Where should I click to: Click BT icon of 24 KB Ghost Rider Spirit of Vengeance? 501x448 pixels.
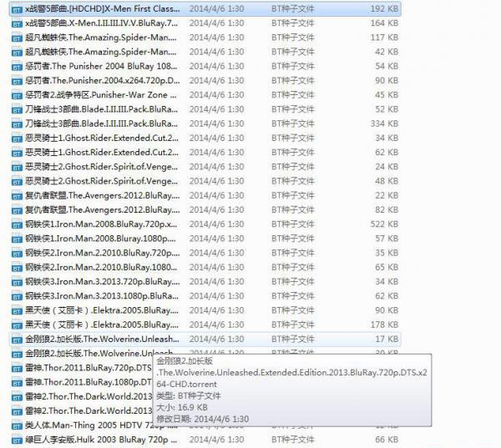point(17,168)
